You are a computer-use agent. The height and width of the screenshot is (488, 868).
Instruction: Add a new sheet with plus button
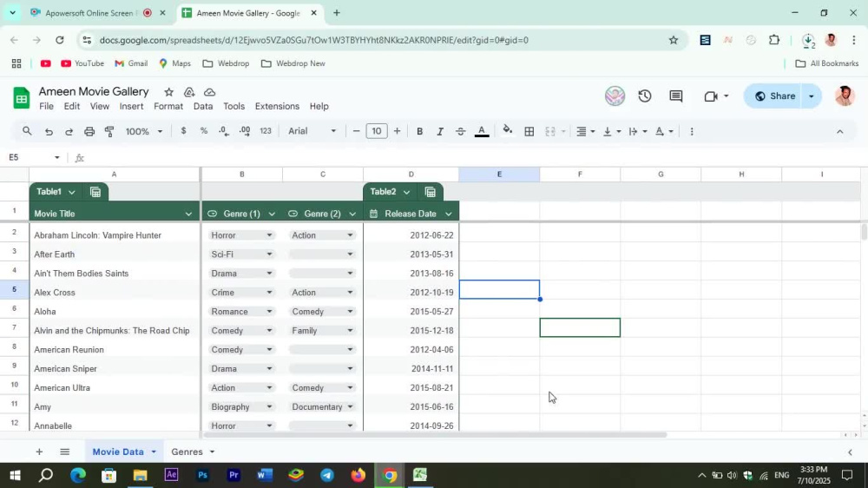pyautogui.click(x=39, y=452)
